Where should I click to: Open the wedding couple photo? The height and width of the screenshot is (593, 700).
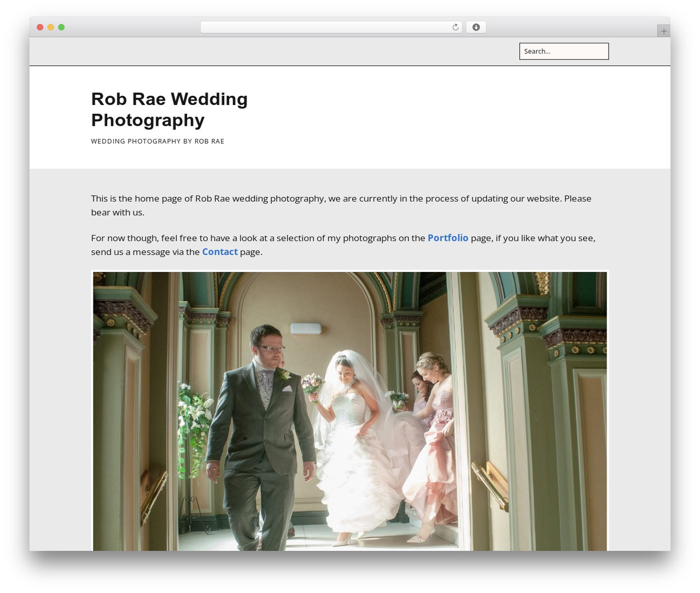tap(350, 411)
